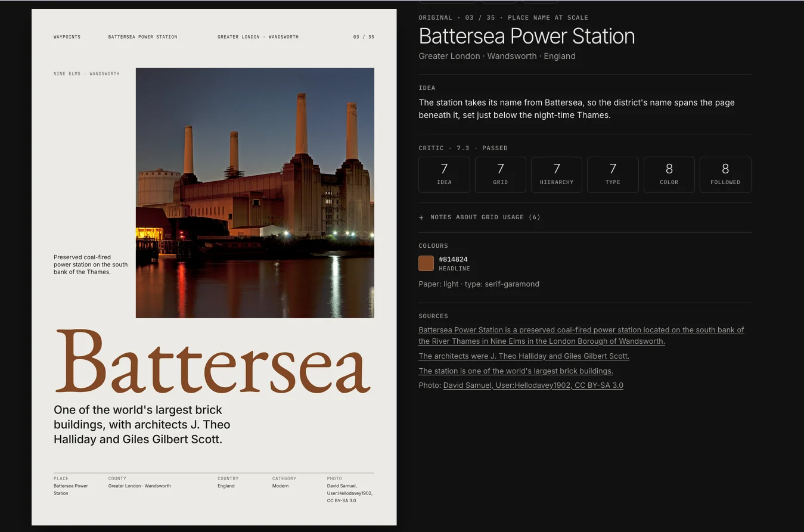The height and width of the screenshot is (532, 804).
Task: Expand the Notes About Grid Usage section
Action: pyautogui.click(x=480, y=217)
